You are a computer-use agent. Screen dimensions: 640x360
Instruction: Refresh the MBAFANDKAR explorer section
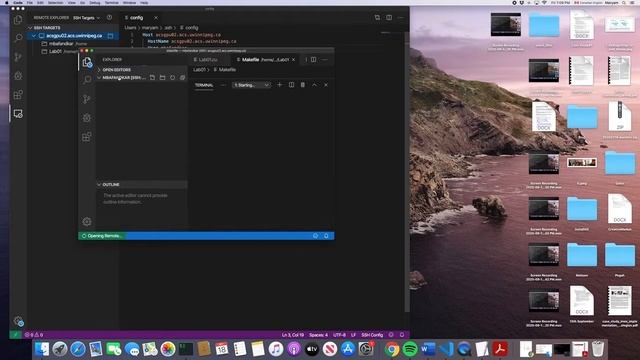[172, 78]
